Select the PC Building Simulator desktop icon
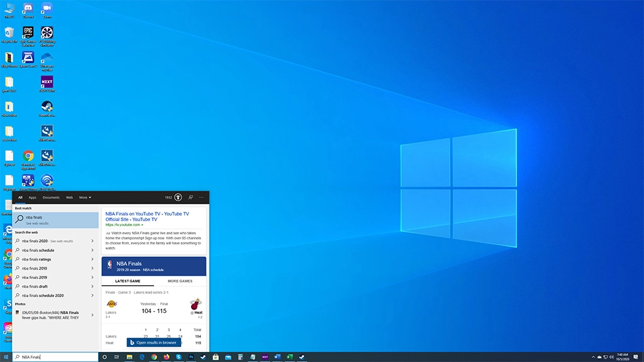 click(47, 36)
